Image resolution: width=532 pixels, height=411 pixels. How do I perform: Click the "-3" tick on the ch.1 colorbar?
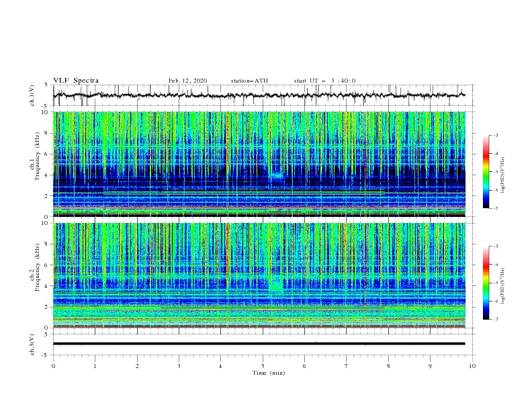point(495,135)
